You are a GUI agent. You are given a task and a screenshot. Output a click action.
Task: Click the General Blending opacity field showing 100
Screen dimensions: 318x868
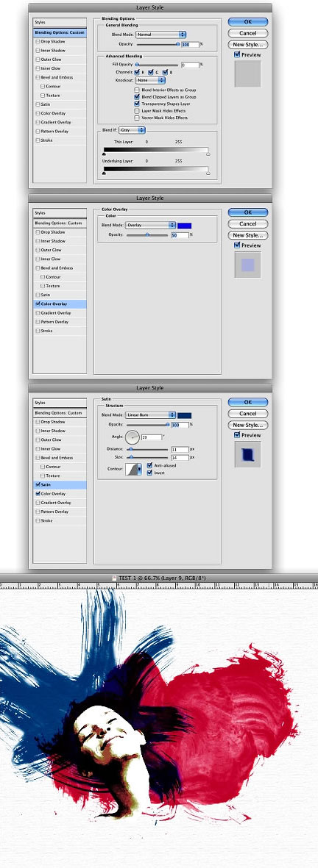[x=190, y=44]
